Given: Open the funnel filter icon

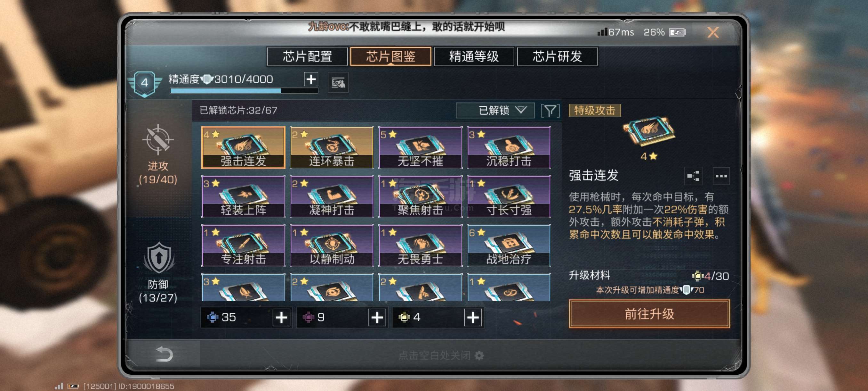Looking at the screenshot, I should [550, 110].
